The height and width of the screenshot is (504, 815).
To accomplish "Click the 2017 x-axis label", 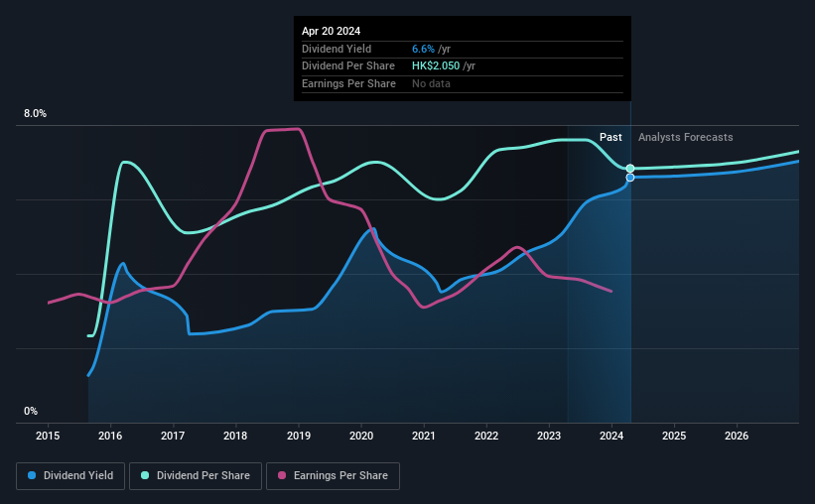I will point(173,436).
